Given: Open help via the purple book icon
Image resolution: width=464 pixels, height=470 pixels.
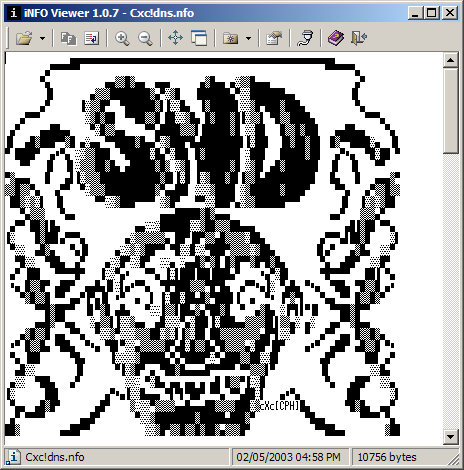Looking at the screenshot, I should coord(336,38).
